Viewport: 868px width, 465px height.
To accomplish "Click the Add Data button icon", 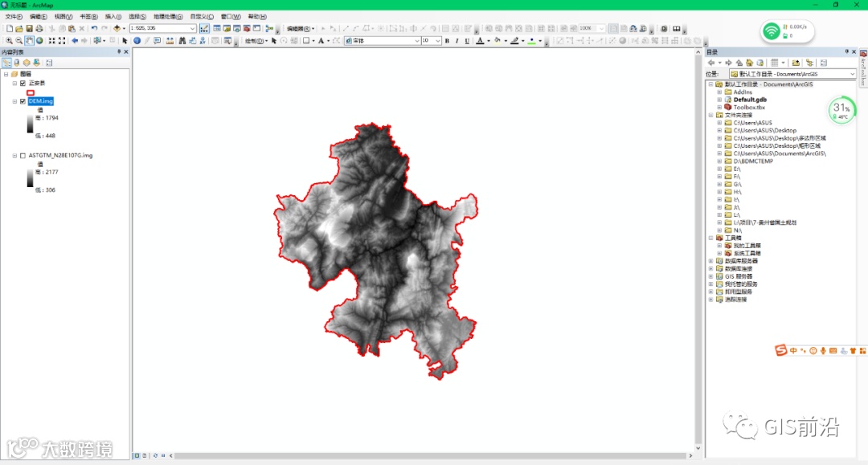I will [x=117, y=28].
